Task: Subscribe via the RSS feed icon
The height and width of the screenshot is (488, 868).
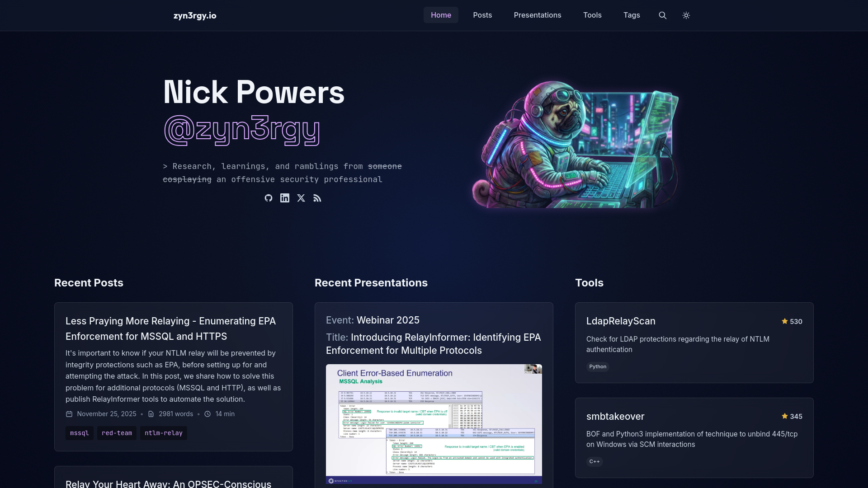Action: point(317,198)
